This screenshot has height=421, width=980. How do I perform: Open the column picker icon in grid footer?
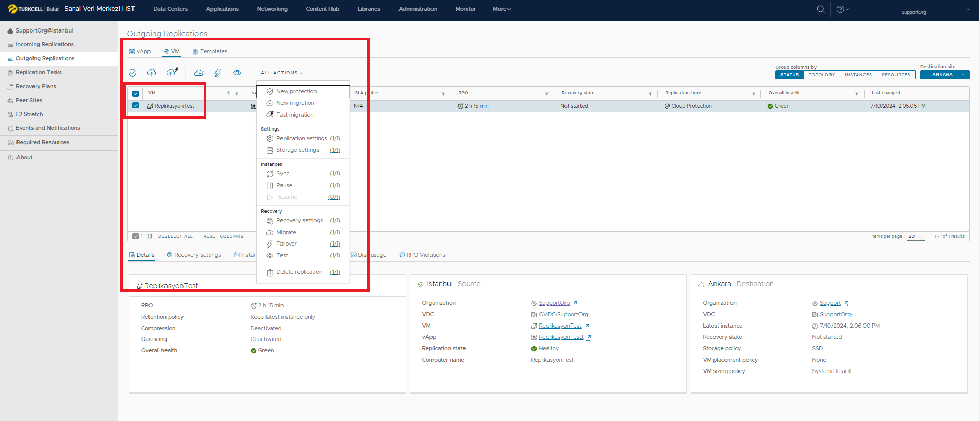point(150,236)
